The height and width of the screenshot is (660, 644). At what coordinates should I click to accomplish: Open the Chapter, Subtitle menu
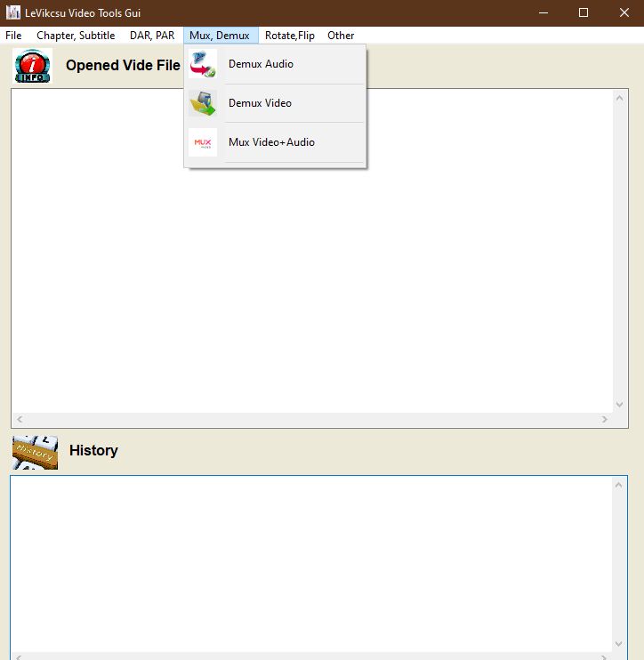point(76,36)
